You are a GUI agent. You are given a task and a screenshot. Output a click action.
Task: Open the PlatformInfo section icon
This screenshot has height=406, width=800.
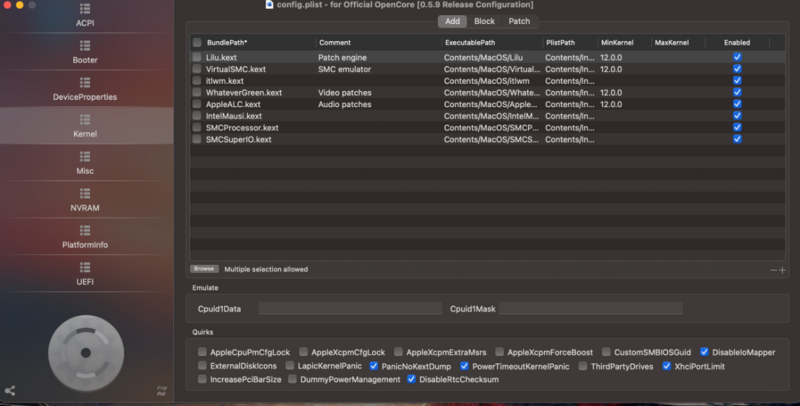85,231
